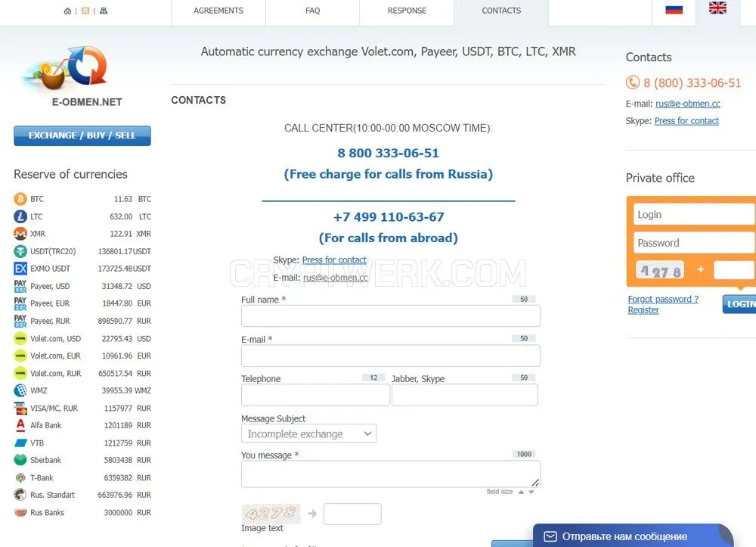Click the Rus Banks icon
Screen dimensions: 756x547
[x=20, y=512]
